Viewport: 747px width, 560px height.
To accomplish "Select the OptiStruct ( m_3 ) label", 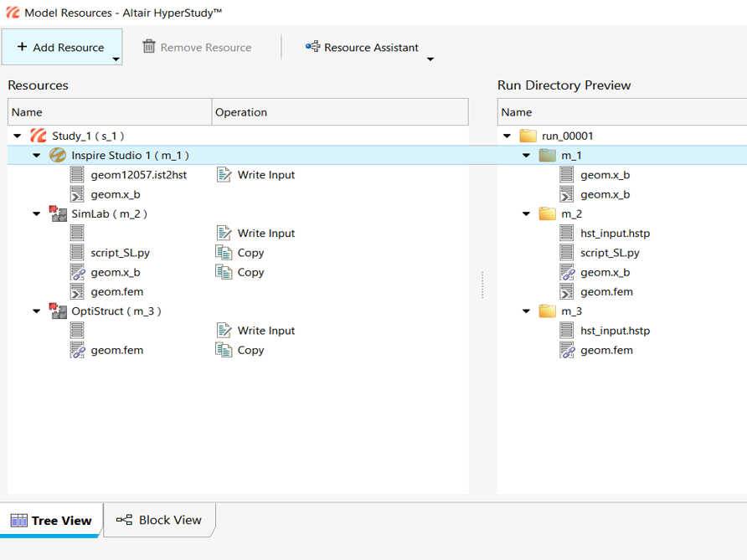I will coord(116,311).
